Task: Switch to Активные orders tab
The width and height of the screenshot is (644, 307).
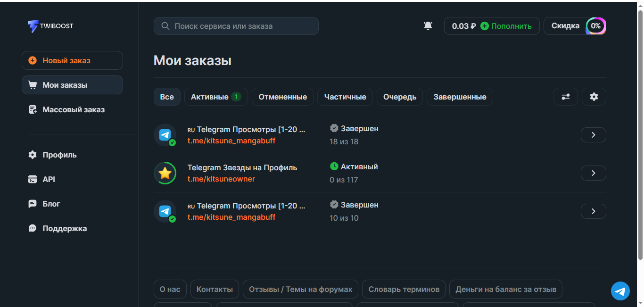Action: point(215,97)
